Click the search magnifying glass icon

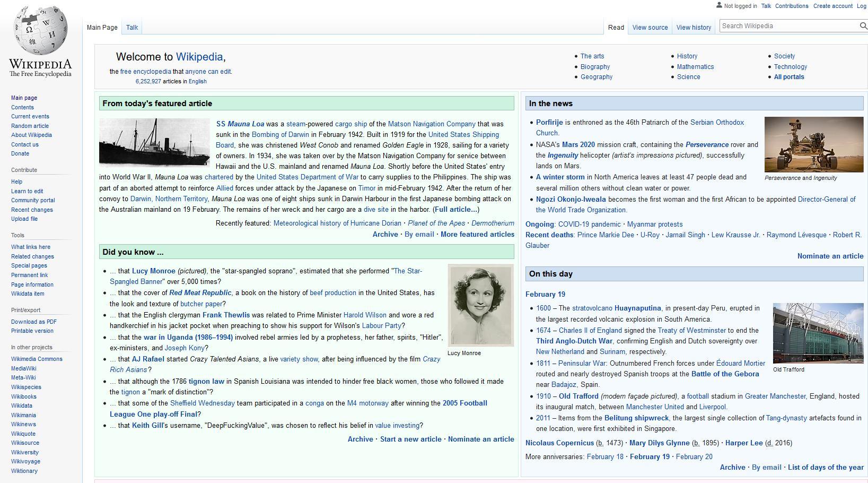(863, 26)
